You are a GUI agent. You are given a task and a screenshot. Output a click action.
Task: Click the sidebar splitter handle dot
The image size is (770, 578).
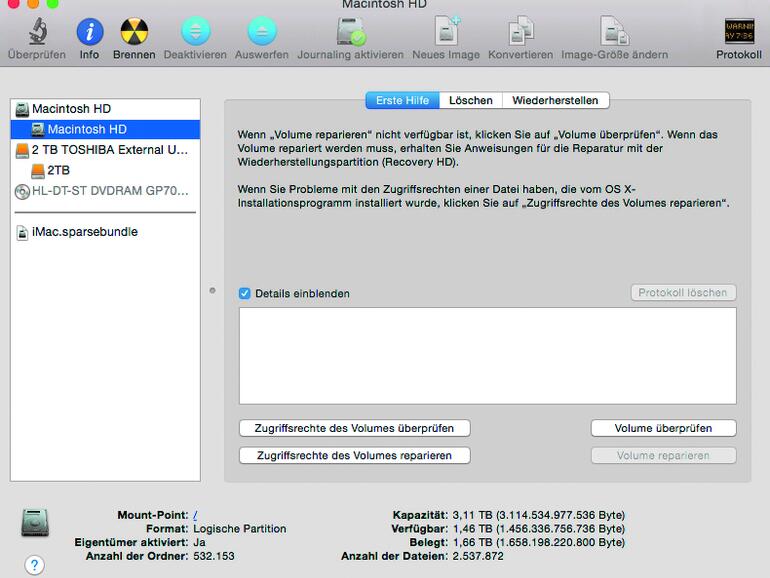click(213, 291)
